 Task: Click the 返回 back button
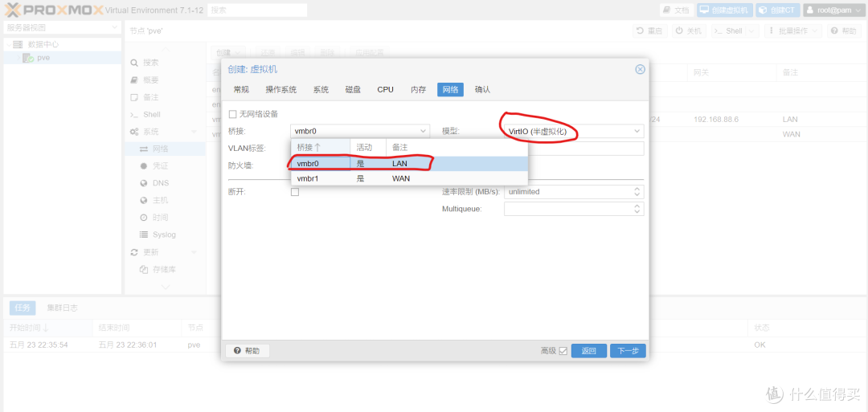click(x=589, y=351)
